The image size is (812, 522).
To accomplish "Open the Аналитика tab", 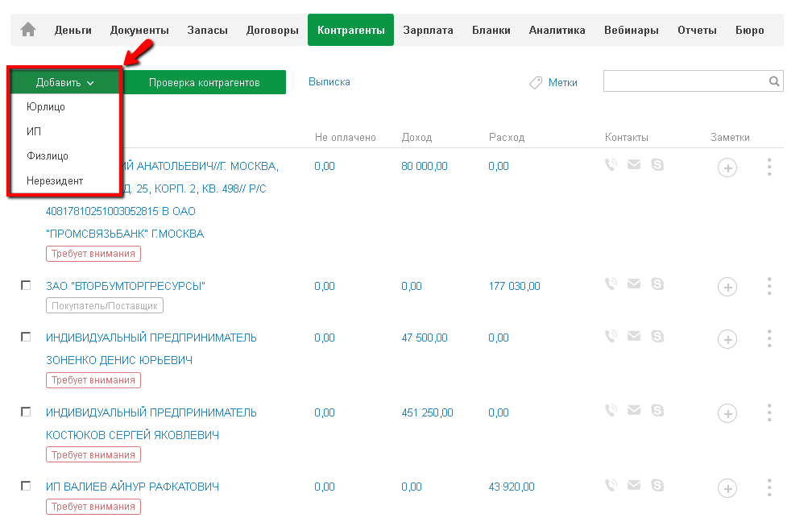I will [557, 30].
